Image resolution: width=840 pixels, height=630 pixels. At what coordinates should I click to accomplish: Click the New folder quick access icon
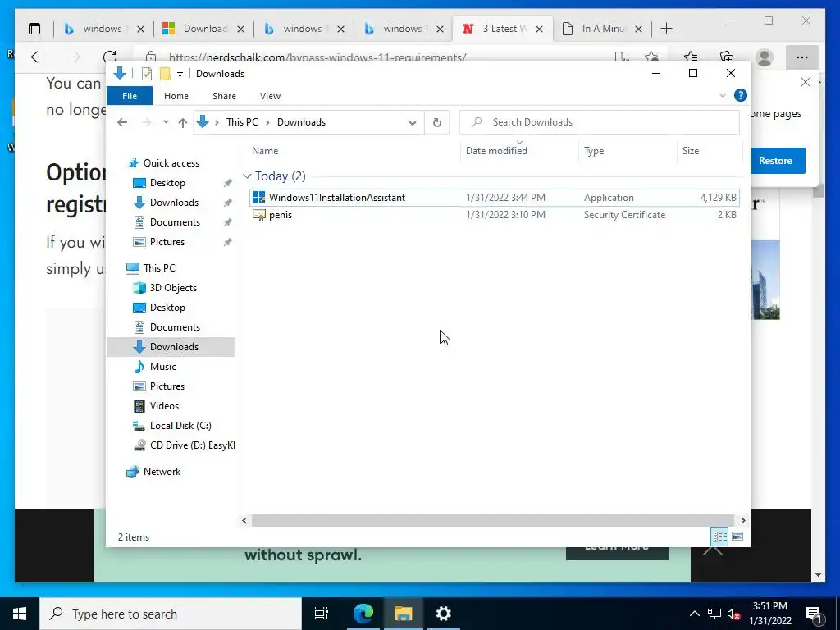165,73
